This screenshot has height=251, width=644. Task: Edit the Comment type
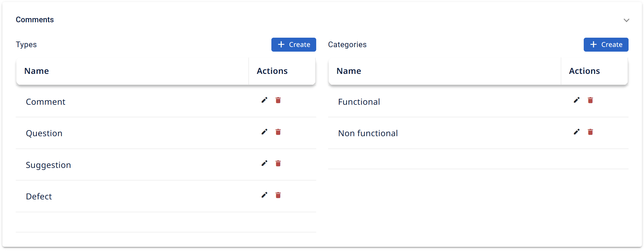[x=264, y=100]
